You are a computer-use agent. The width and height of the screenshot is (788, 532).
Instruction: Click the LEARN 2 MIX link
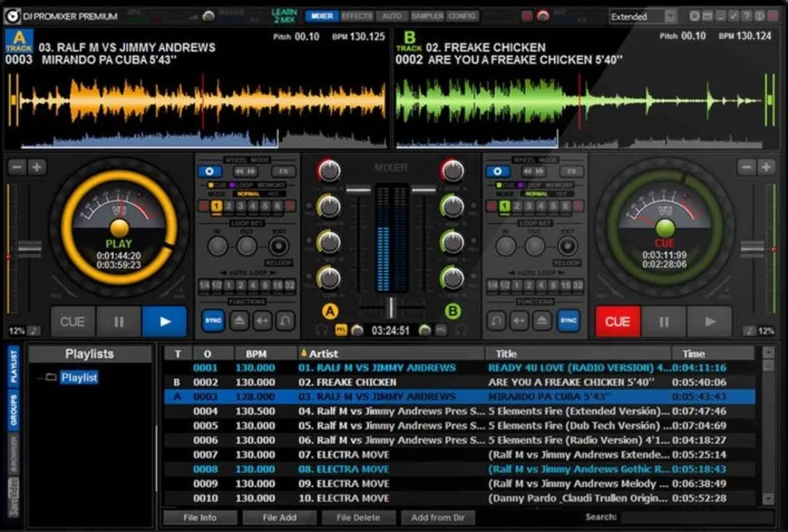click(x=284, y=16)
